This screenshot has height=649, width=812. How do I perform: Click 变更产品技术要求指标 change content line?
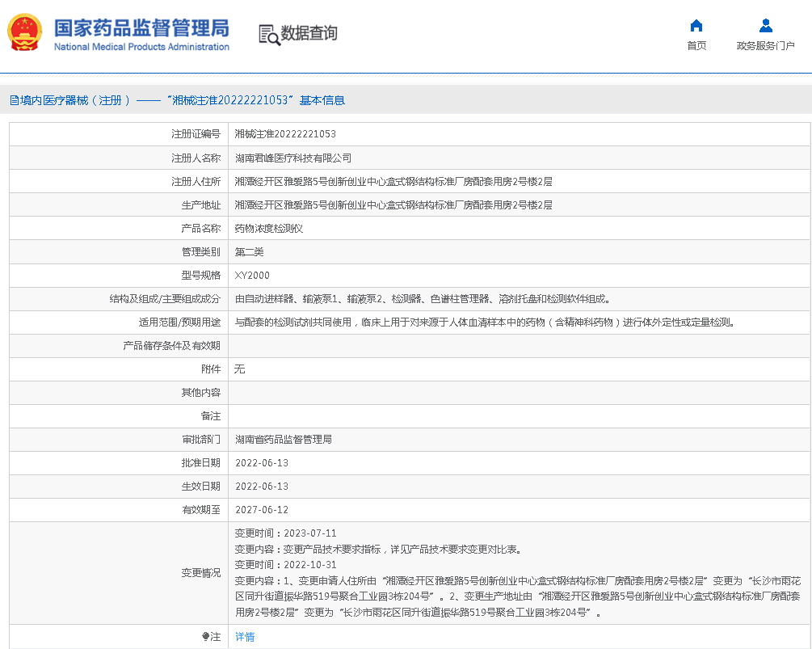pyautogui.click(x=378, y=549)
